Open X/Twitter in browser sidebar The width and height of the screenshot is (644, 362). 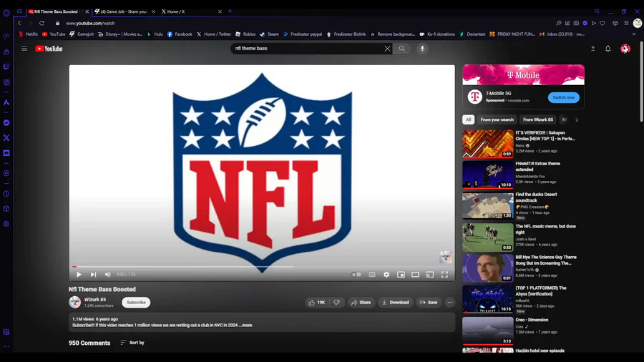[6, 138]
